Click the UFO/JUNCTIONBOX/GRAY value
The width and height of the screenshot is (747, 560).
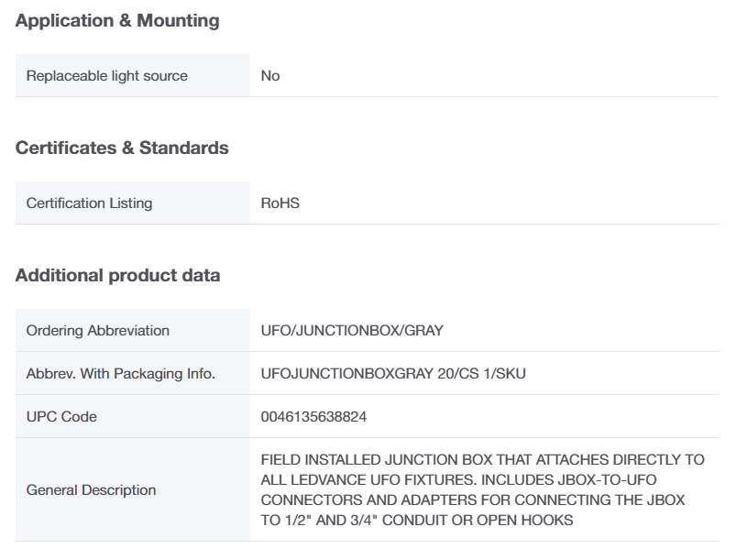click(352, 331)
